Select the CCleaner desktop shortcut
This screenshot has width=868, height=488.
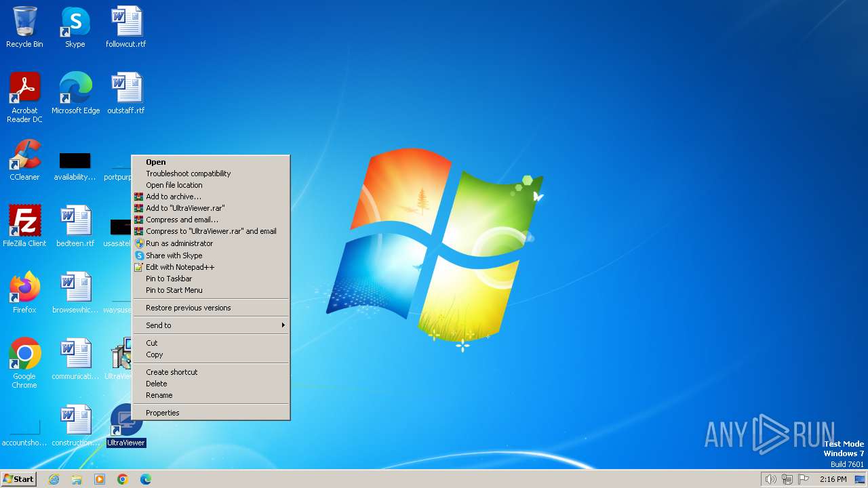24,160
